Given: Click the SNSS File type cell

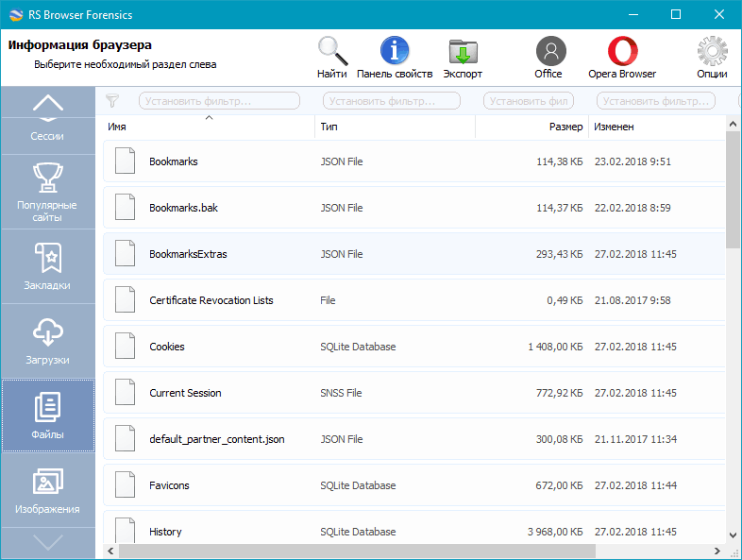Looking at the screenshot, I should pos(341,393).
